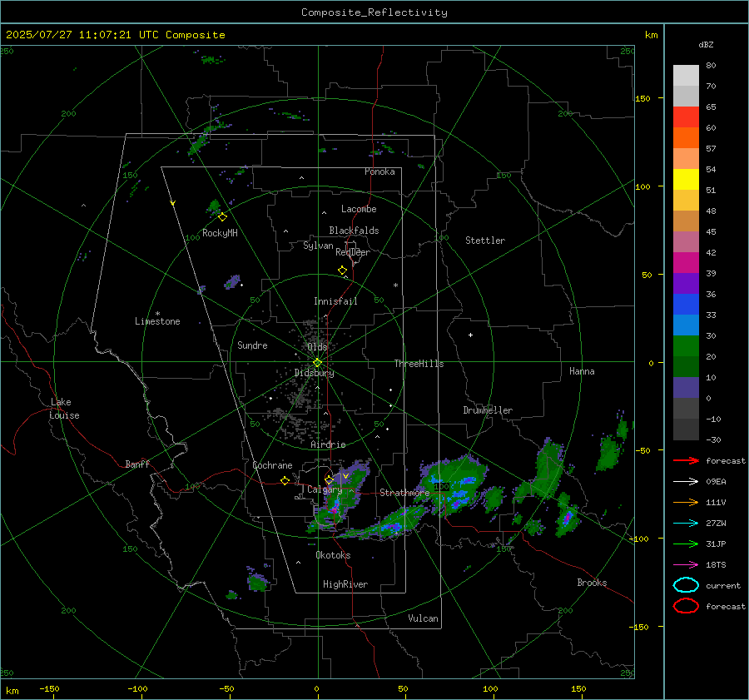The width and height of the screenshot is (749, 700).
Task: Click the Lacombe city label
Action: coord(359,209)
